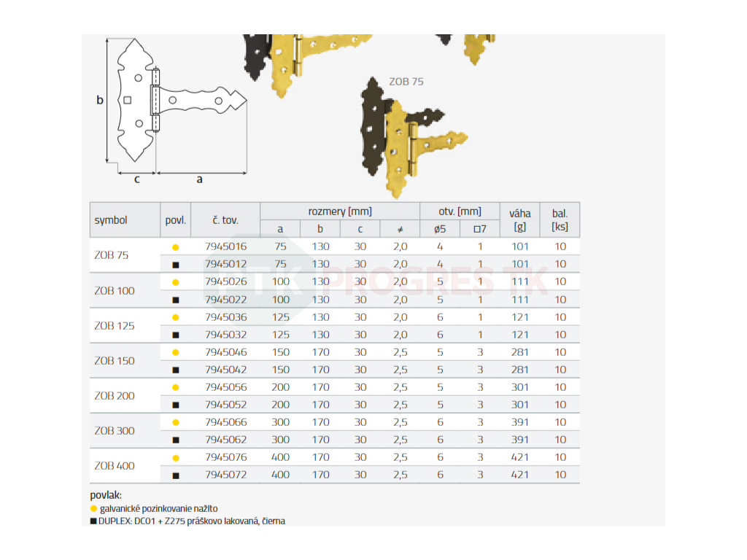Click the hinge dimension line drawing
This screenshot has width=747, height=560.
click(172, 111)
